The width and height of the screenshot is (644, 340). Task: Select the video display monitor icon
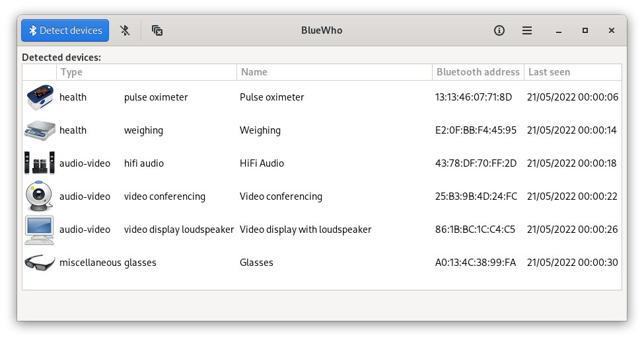pos(40,230)
